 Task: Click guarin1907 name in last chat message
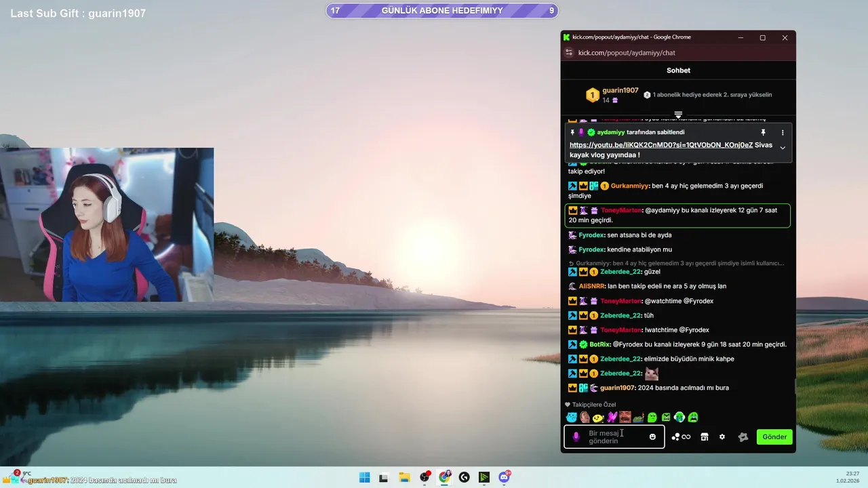pos(617,388)
